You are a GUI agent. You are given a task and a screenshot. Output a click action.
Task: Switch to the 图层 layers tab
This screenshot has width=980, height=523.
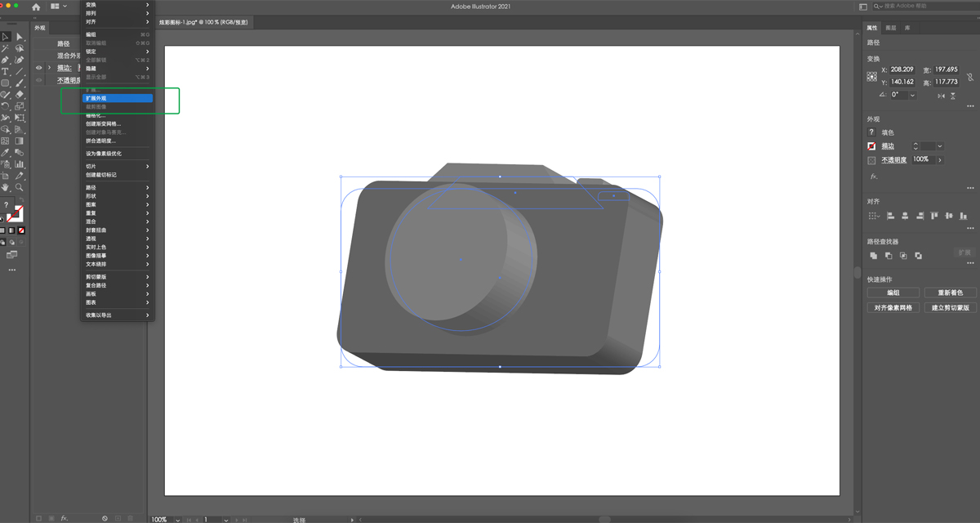point(891,28)
